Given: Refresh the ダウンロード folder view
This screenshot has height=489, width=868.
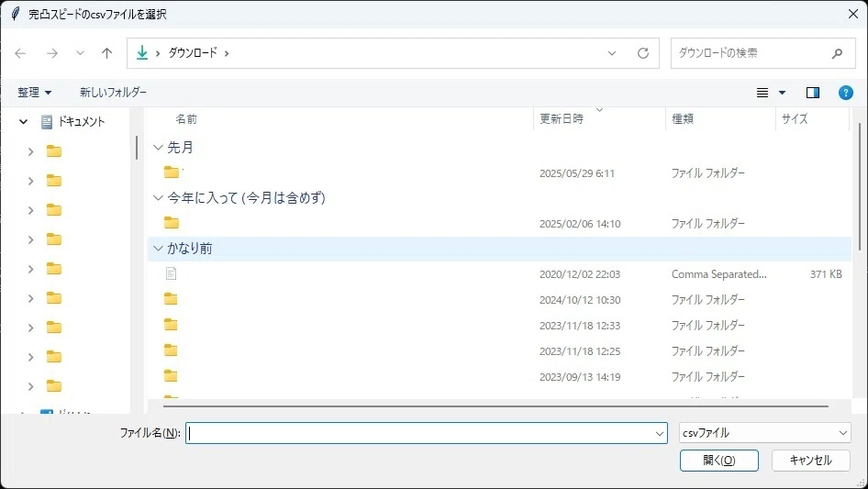Looking at the screenshot, I should click(x=642, y=53).
